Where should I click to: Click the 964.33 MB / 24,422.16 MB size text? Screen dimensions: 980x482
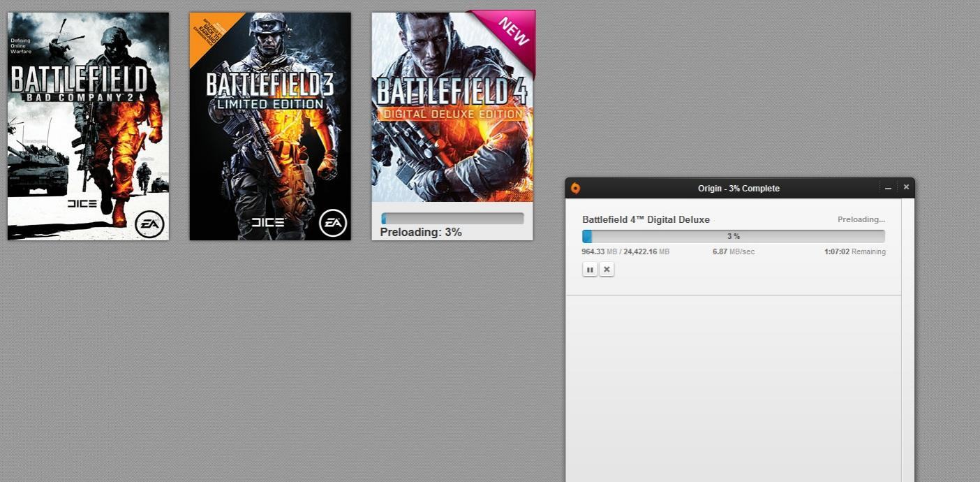(x=625, y=251)
